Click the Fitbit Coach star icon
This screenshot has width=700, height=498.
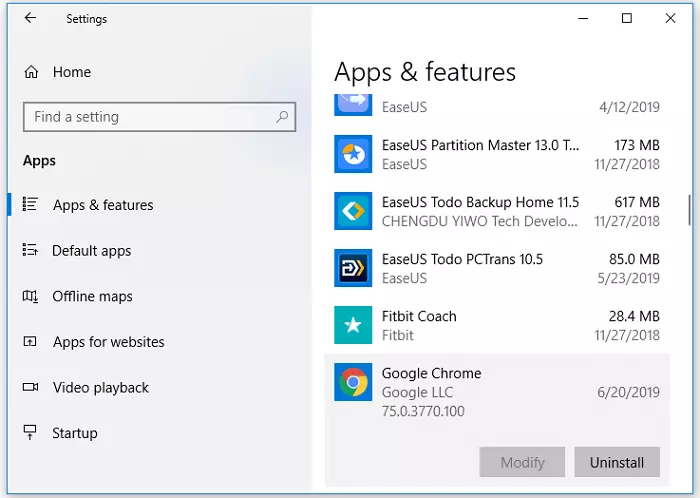click(353, 325)
